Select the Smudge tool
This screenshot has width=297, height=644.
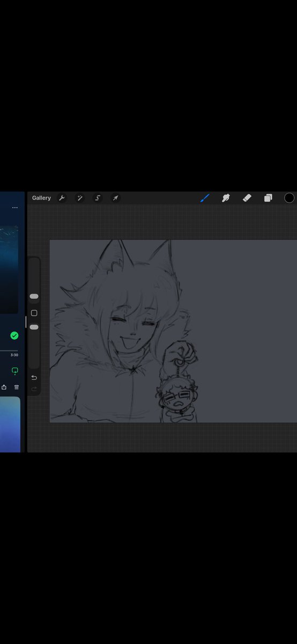click(x=226, y=198)
